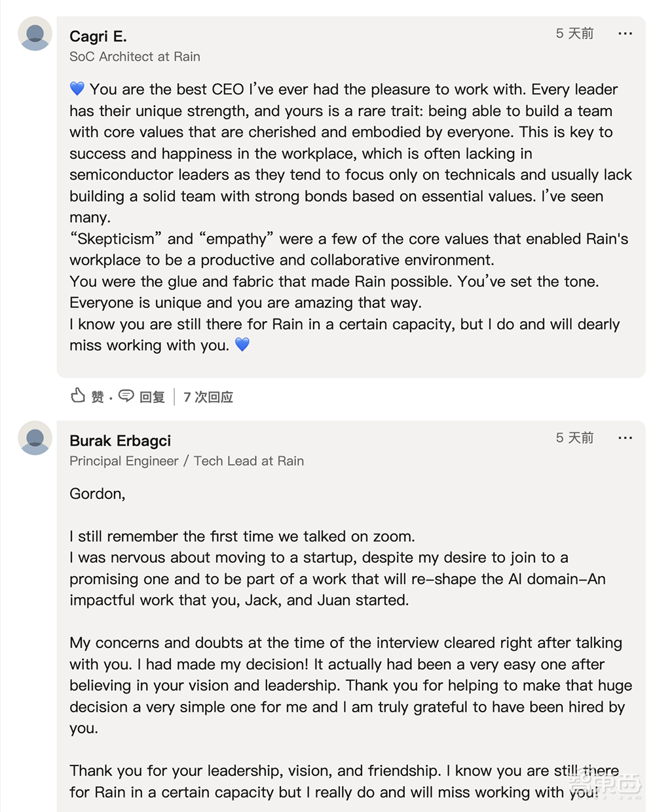This screenshot has height=812, width=655.
Task: Click the 回复 reply label
Action: pyautogui.click(x=152, y=397)
